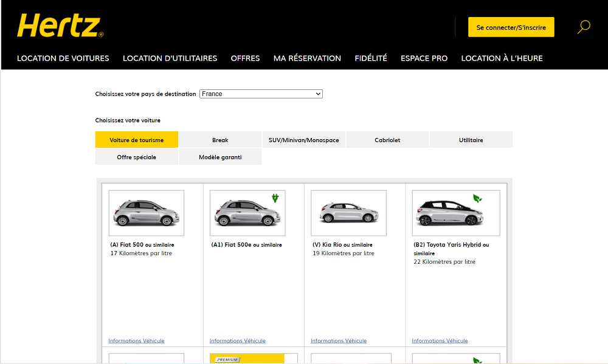Switch to SUV/Minivan/Monospace tab
The width and height of the screenshot is (608, 364).
pos(303,140)
